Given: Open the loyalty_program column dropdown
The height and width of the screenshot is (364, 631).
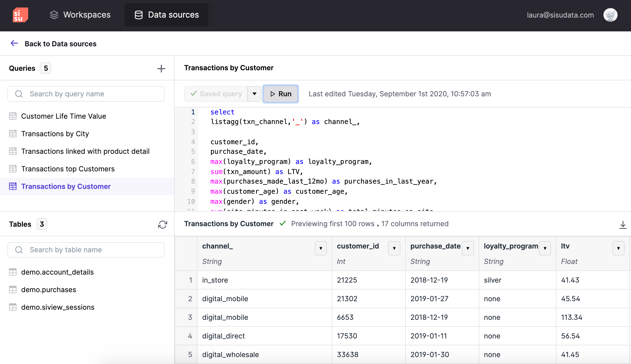Looking at the screenshot, I should point(545,248).
